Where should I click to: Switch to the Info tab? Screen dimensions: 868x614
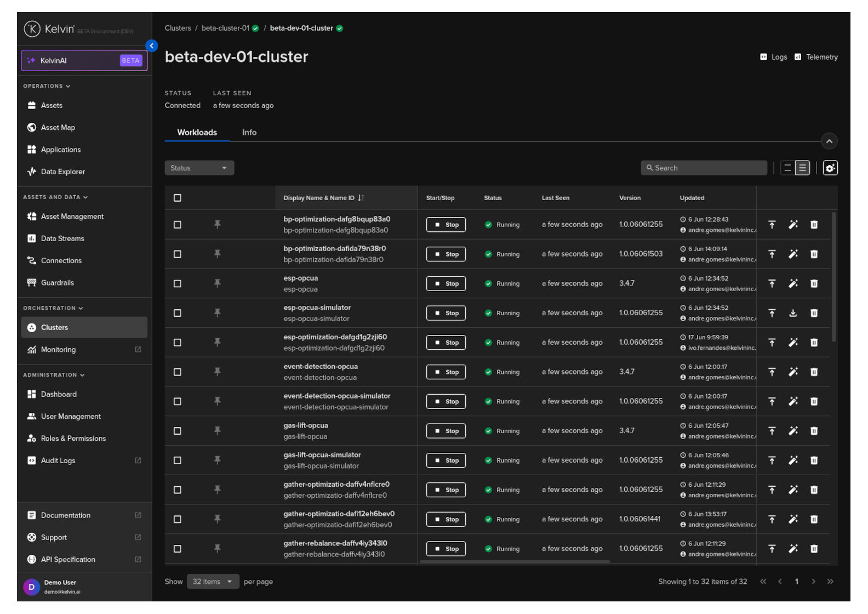249,133
